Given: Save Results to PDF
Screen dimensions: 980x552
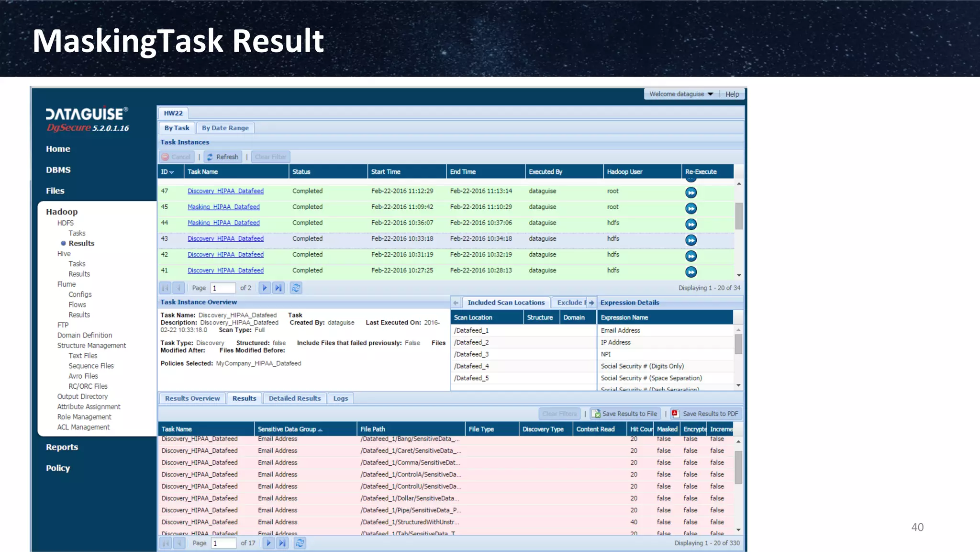Looking at the screenshot, I should coord(705,414).
